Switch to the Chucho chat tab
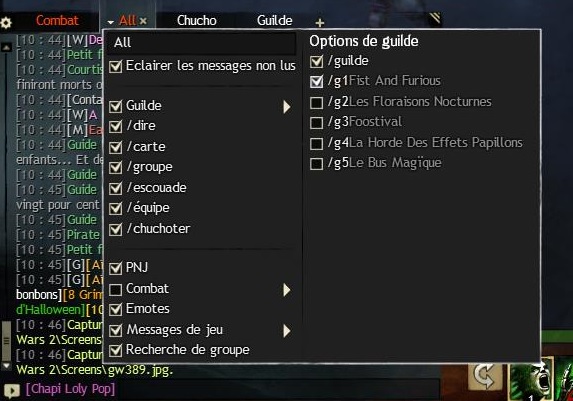 click(197, 20)
